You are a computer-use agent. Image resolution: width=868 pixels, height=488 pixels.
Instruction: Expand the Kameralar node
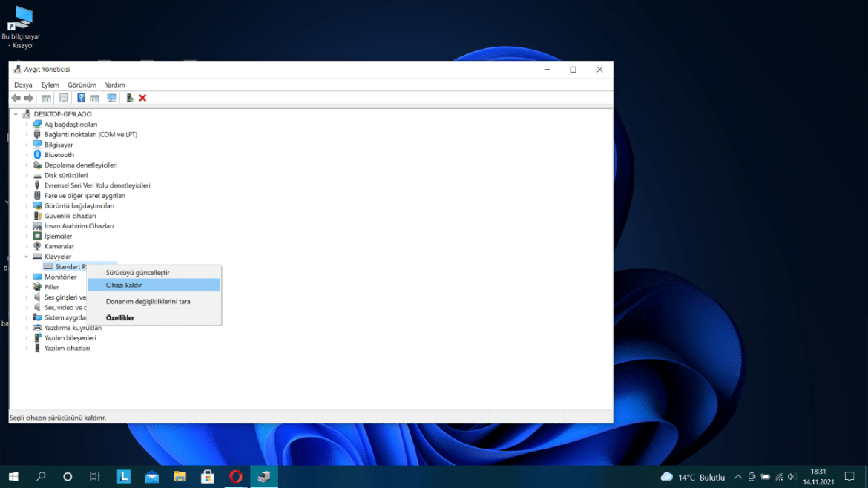coord(27,246)
